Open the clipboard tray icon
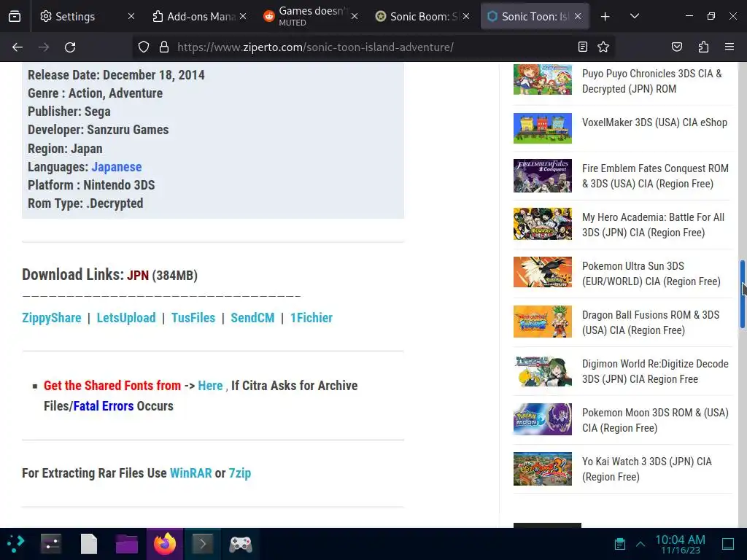The height and width of the screenshot is (560, 747). point(619,544)
